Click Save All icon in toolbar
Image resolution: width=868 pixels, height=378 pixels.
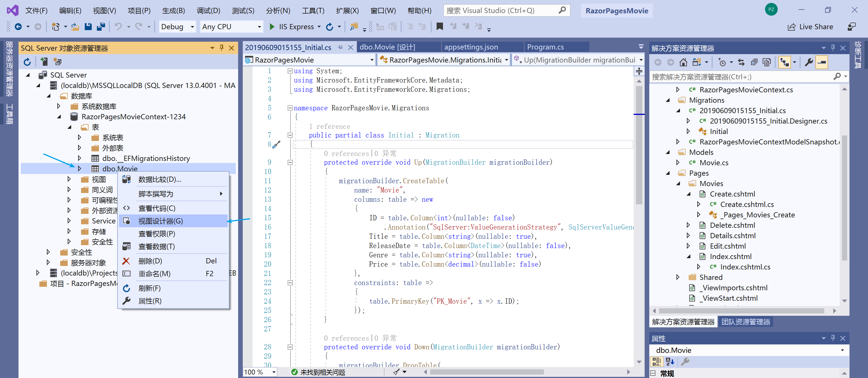(x=101, y=27)
